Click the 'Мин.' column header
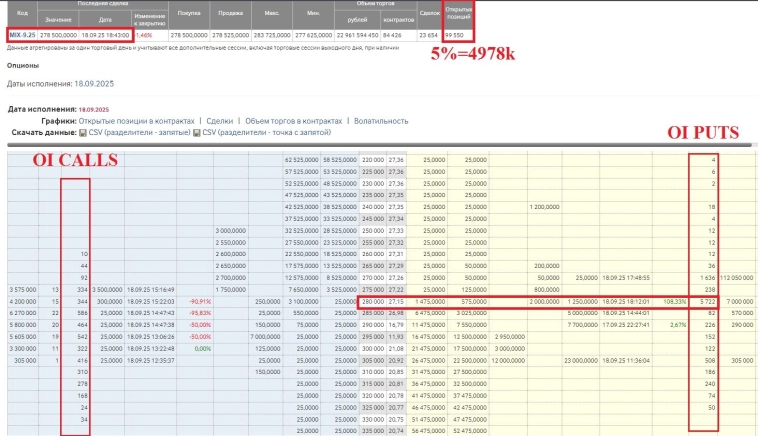Image resolution: width=758 pixels, height=436 pixels. 313,13
